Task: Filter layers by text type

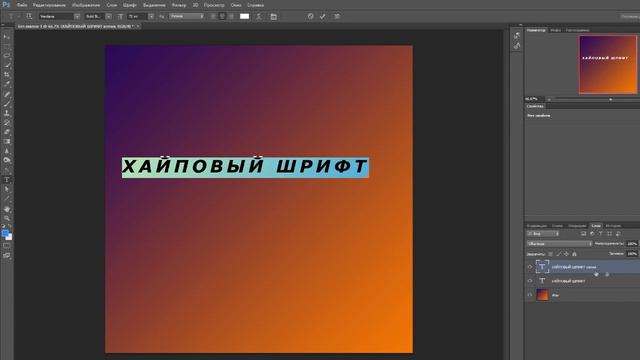Action: click(600, 234)
